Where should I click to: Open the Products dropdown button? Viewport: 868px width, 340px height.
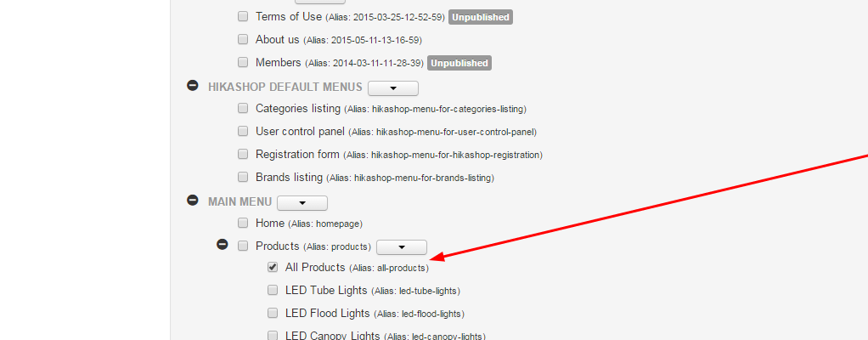pyautogui.click(x=401, y=246)
